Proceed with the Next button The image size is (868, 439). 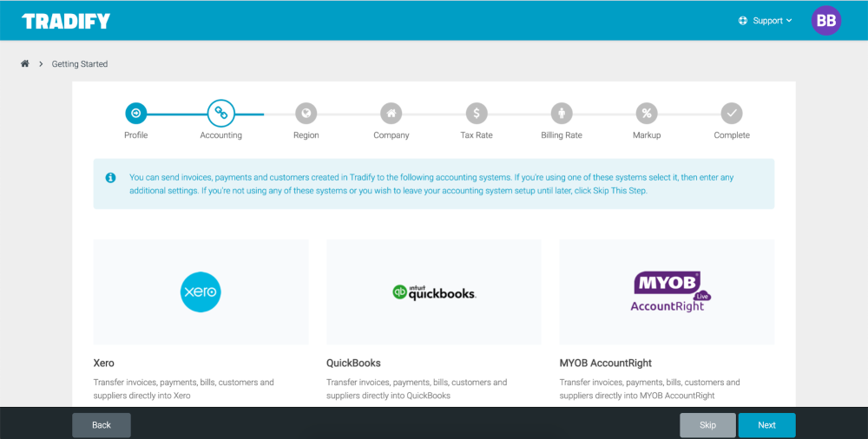[x=766, y=425]
